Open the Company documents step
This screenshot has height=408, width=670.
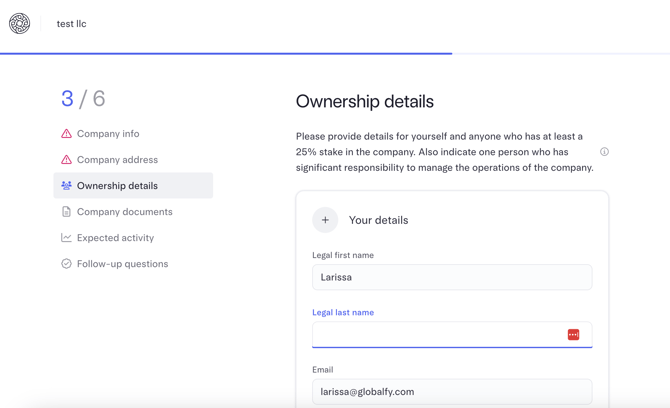click(124, 212)
